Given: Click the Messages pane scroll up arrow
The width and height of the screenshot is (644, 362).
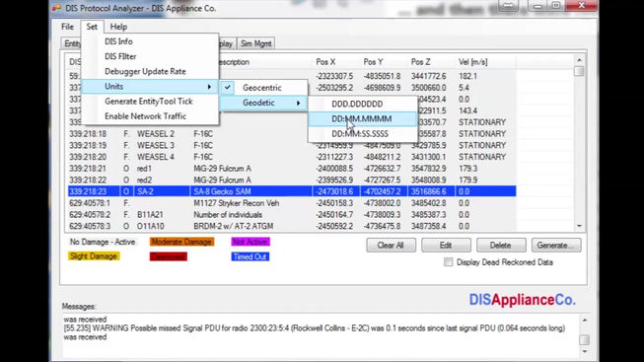Looking at the screenshot, I should click(x=585, y=320).
